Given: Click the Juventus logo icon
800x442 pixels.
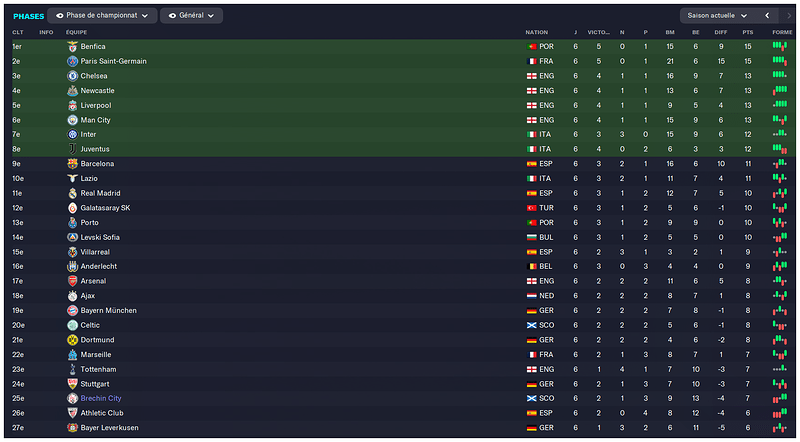Looking at the screenshot, I should 72,149.
